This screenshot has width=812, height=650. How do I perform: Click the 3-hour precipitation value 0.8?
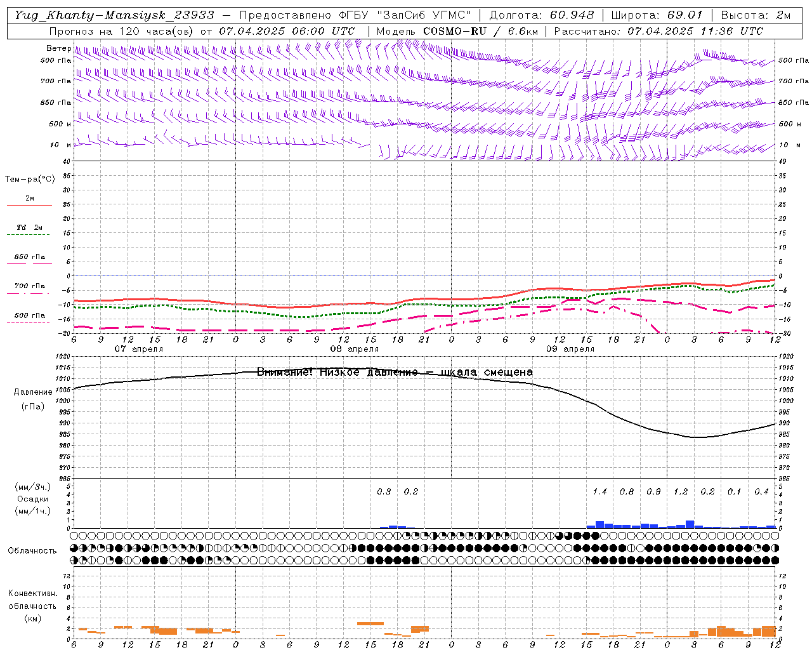[627, 492]
